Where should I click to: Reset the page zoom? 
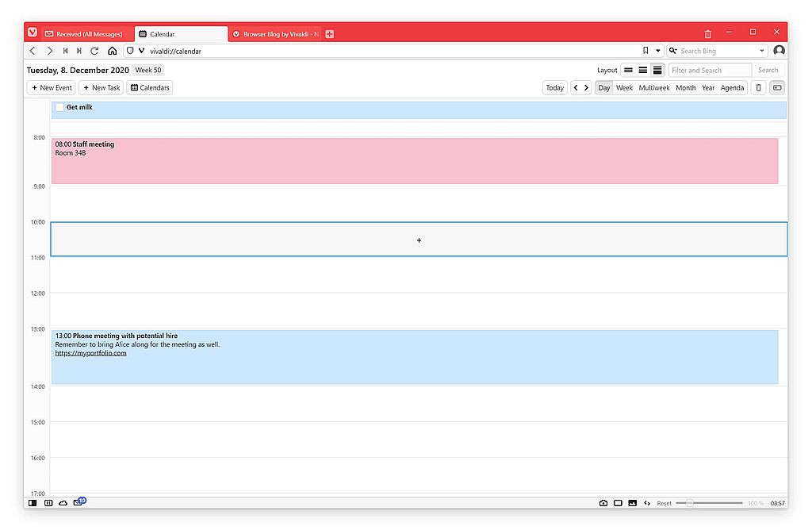664,503
